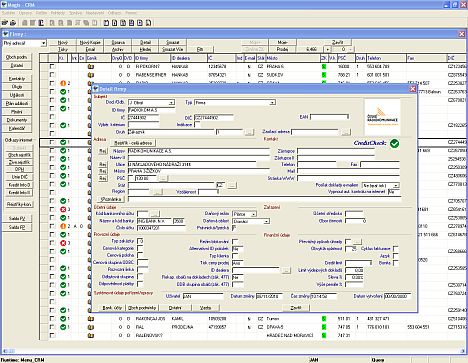Click the lookup button next to Zasílací adresa

pos(346,132)
